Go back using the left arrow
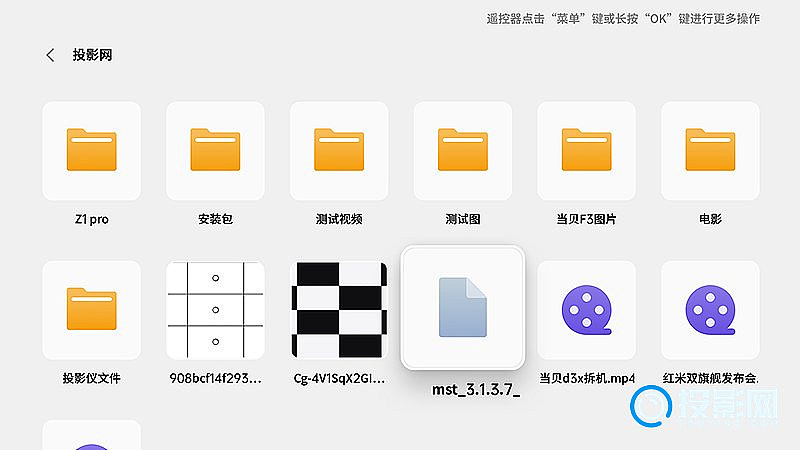This screenshot has width=800, height=450. click(x=50, y=55)
